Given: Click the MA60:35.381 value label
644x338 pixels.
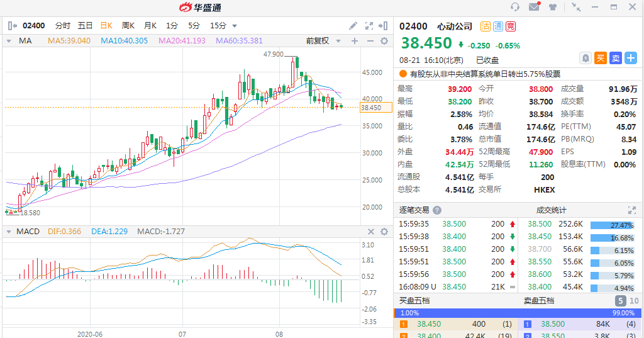Looking at the screenshot, I should [239, 41].
